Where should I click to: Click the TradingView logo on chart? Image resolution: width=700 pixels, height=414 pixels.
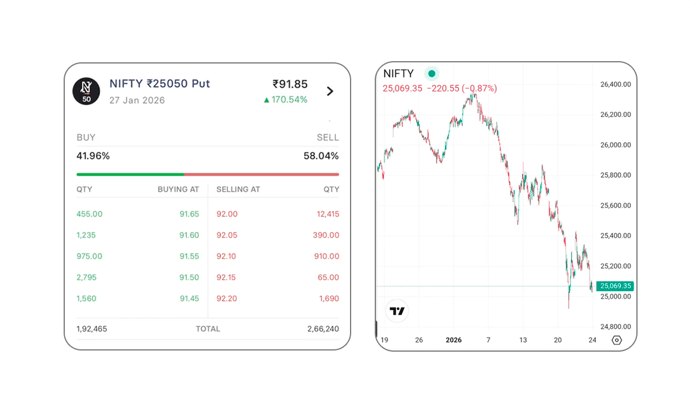tap(397, 311)
